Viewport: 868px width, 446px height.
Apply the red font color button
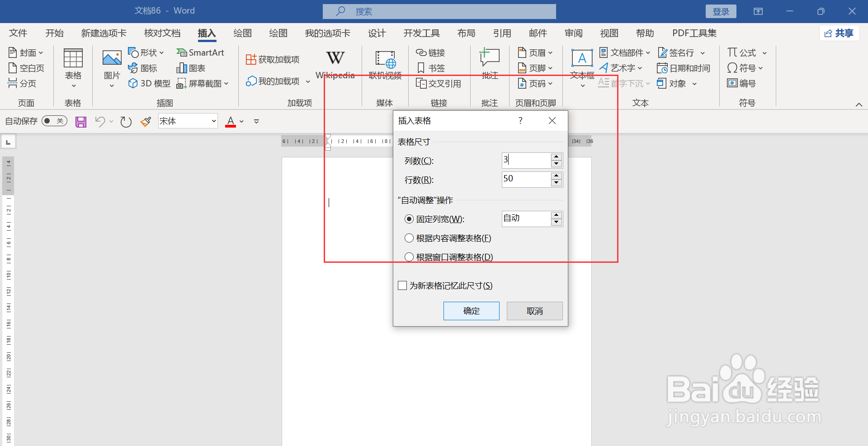click(x=231, y=122)
